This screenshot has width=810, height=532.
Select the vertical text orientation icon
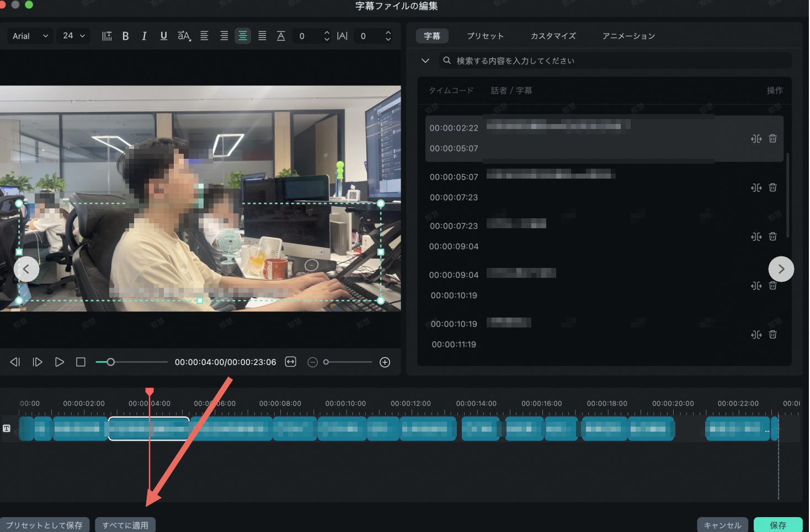pos(106,36)
